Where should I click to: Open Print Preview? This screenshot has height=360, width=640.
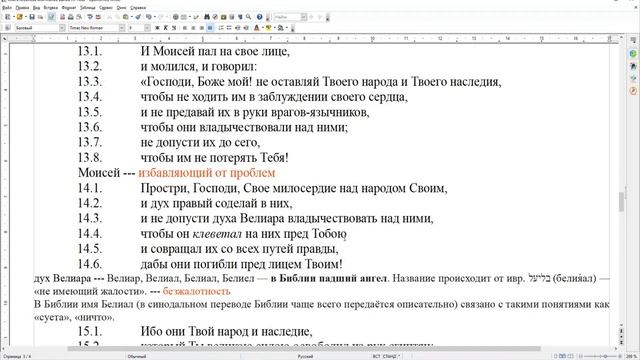coord(79,17)
